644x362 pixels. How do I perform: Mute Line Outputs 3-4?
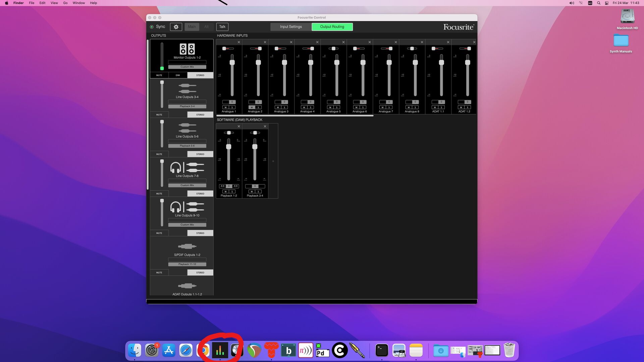click(x=159, y=115)
